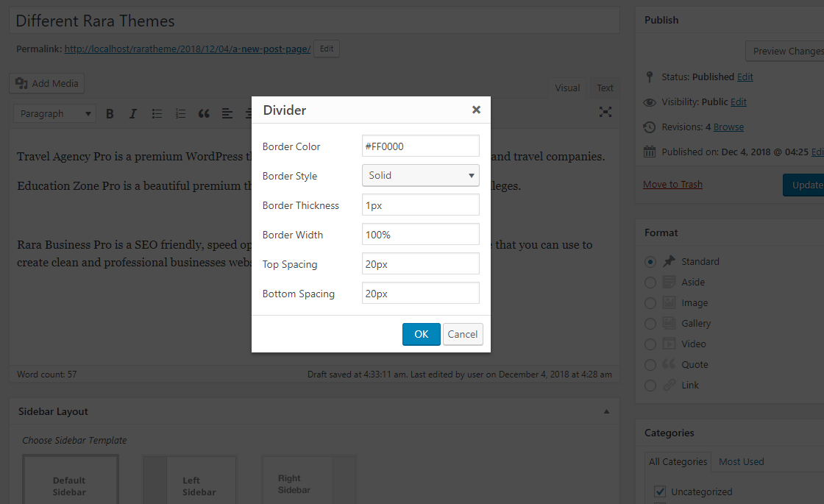Confirm divider with OK button
Screen dimensions: 824x504
[x=421, y=334]
